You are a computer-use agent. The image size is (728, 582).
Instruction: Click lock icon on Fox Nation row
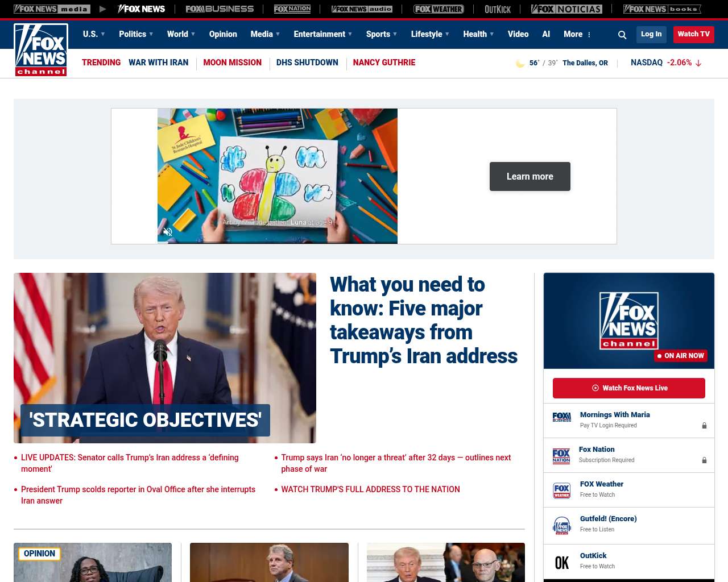(x=704, y=460)
